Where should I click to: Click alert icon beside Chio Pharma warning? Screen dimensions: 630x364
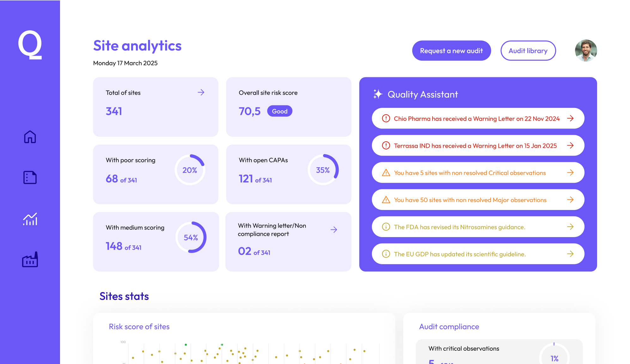pyautogui.click(x=386, y=118)
